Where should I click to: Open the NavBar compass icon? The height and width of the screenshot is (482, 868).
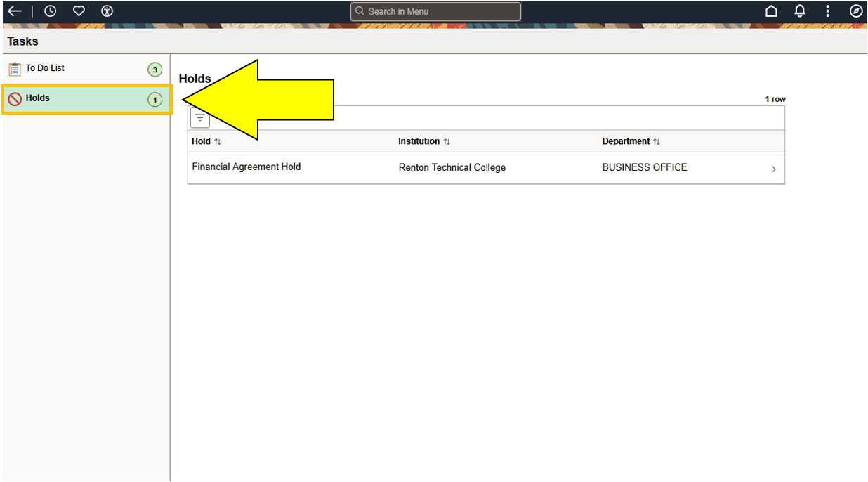click(x=855, y=11)
